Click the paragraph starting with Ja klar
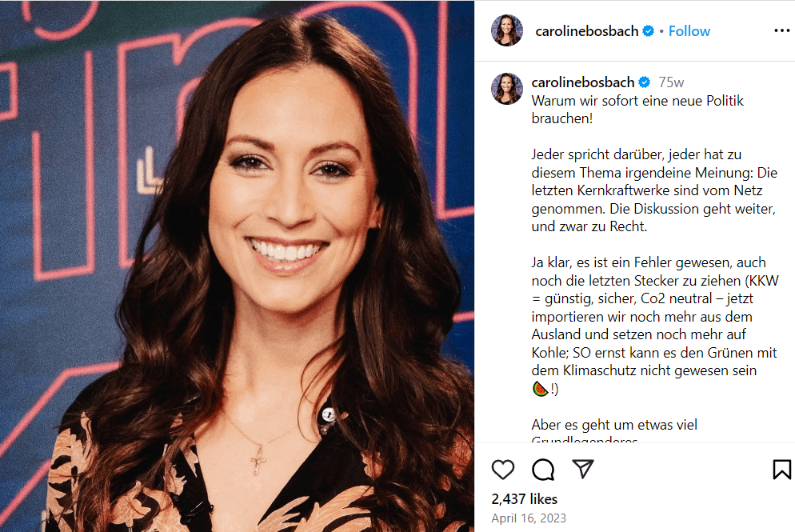The width and height of the screenshot is (795, 532). pyautogui.click(x=655, y=326)
